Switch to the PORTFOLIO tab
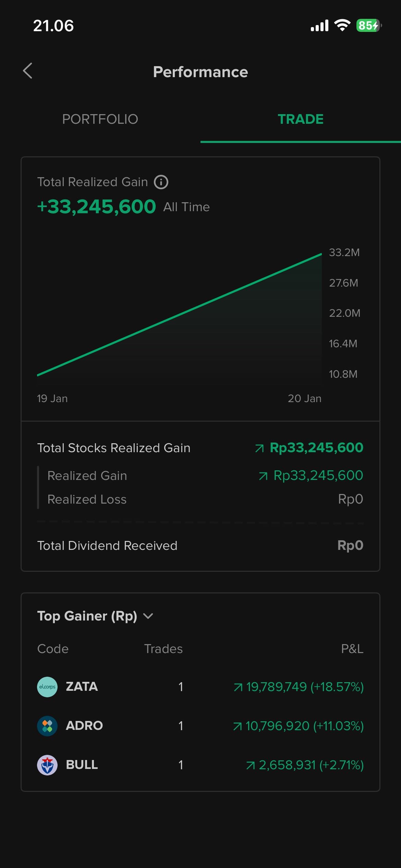 tap(100, 119)
